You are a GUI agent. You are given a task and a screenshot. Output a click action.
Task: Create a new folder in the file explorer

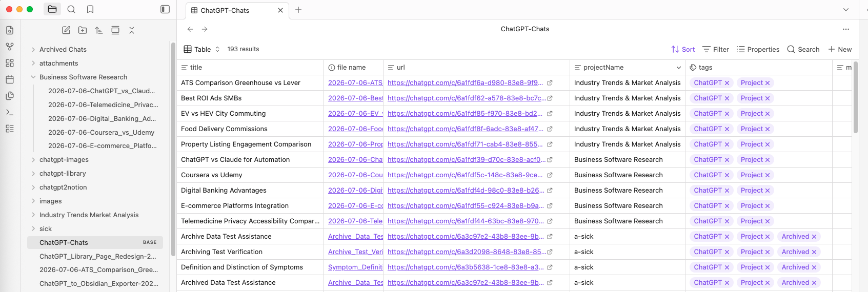(x=83, y=30)
